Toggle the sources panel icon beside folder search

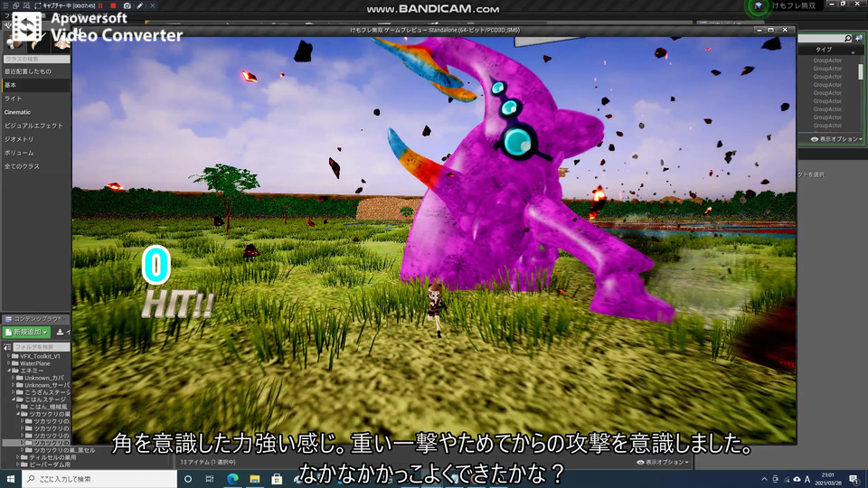click(7, 347)
